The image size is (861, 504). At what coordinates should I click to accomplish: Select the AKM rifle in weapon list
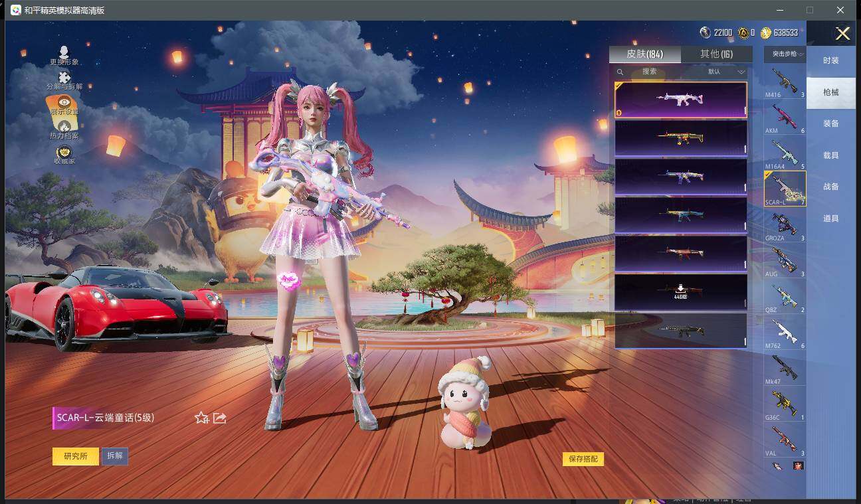[x=785, y=118]
